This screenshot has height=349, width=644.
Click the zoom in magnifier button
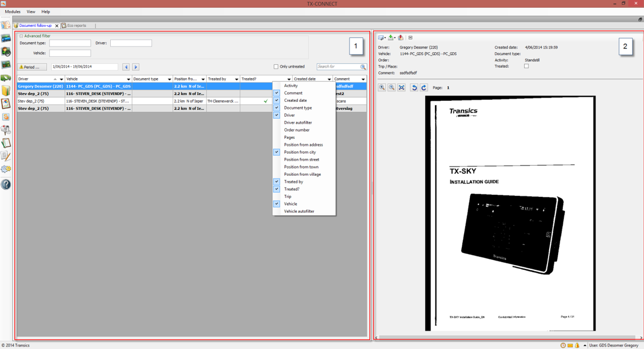coord(382,88)
